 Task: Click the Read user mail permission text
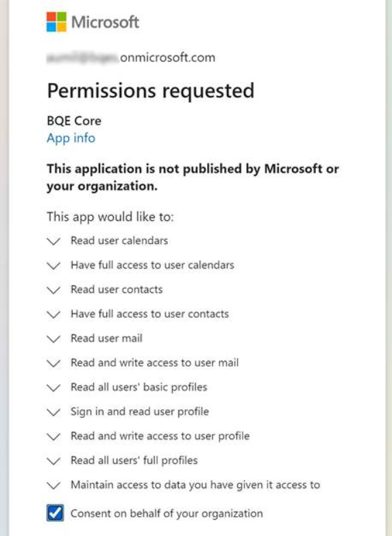[106, 339]
